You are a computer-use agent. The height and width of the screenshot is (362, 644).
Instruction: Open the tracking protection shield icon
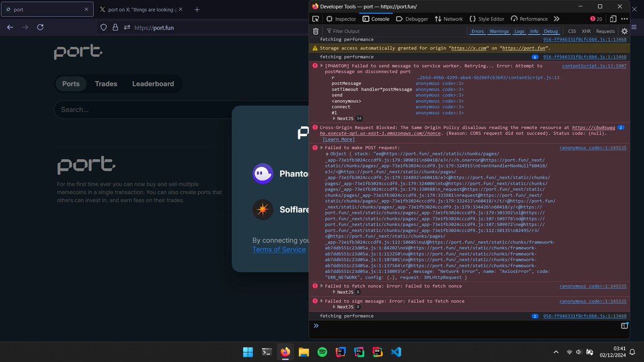tap(104, 27)
